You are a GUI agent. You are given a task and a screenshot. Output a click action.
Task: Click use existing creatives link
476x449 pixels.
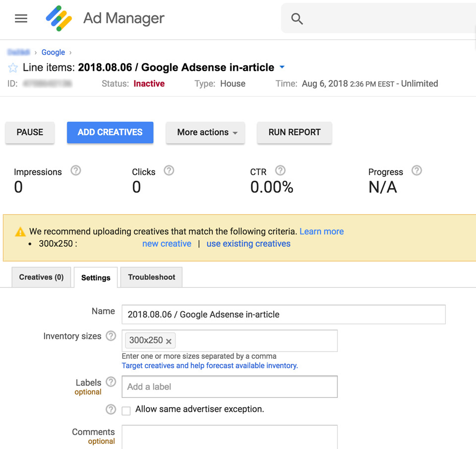(x=248, y=244)
